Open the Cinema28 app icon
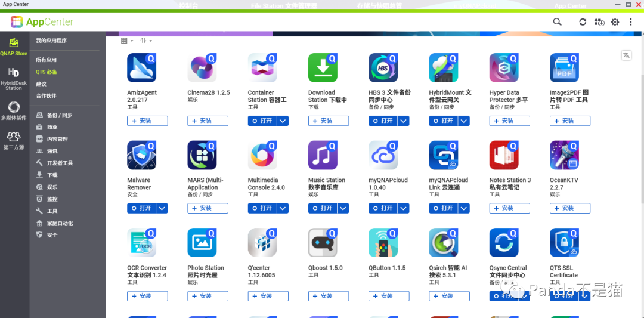The height and width of the screenshot is (318, 644). pyautogui.click(x=202, y=68)
